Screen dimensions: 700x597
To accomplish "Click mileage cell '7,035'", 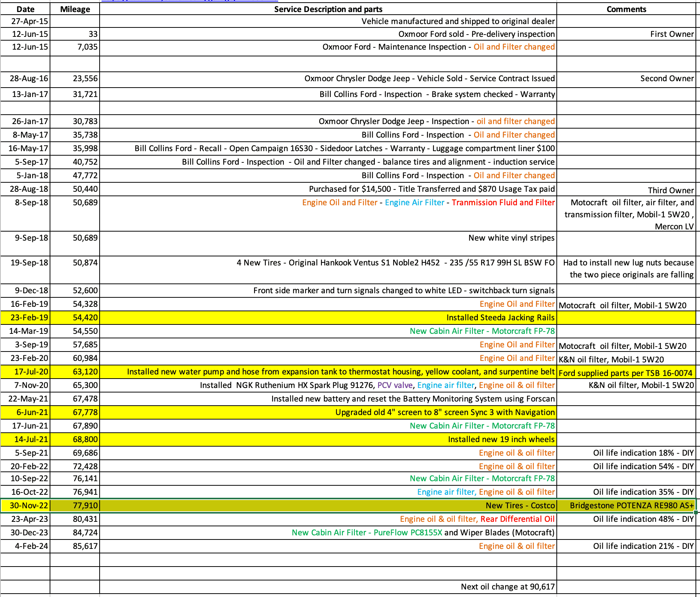I will [75, 48].
